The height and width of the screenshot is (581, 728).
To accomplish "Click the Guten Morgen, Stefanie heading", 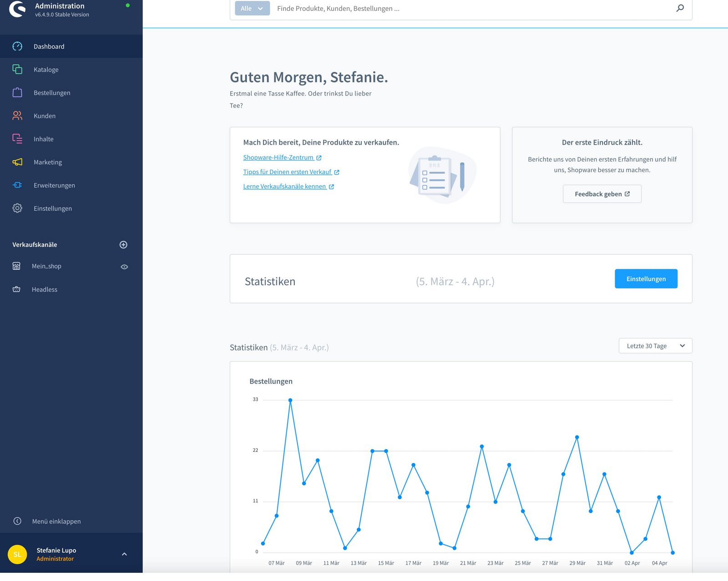I will [x=309, y=77].
